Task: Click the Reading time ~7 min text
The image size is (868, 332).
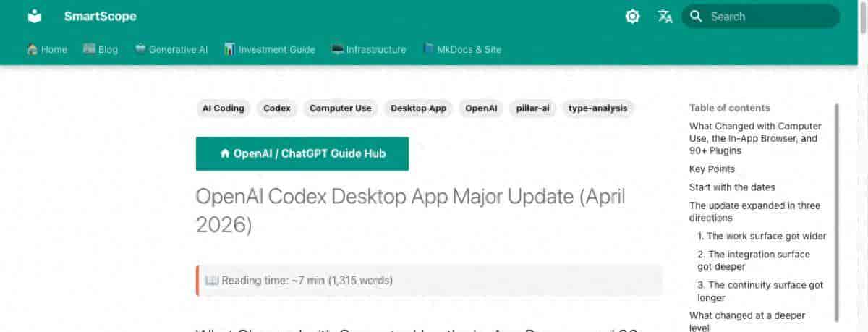Action: point(307,280)
